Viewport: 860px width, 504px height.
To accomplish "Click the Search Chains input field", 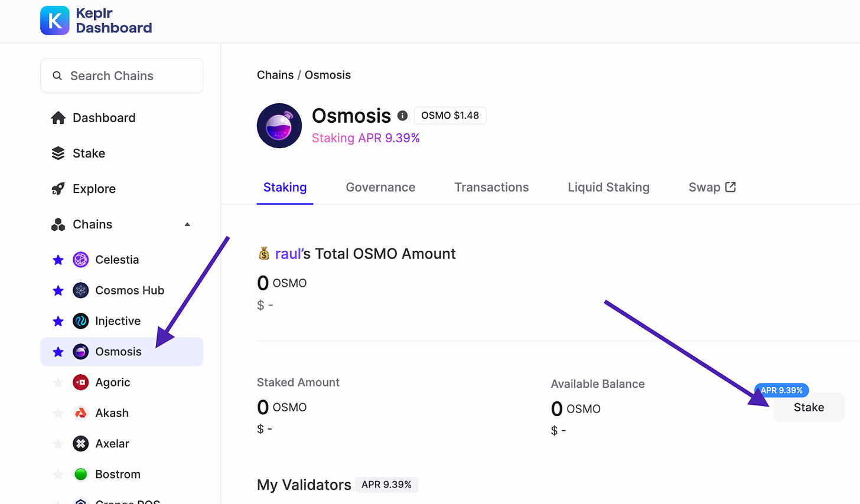I will click(122, 76).
